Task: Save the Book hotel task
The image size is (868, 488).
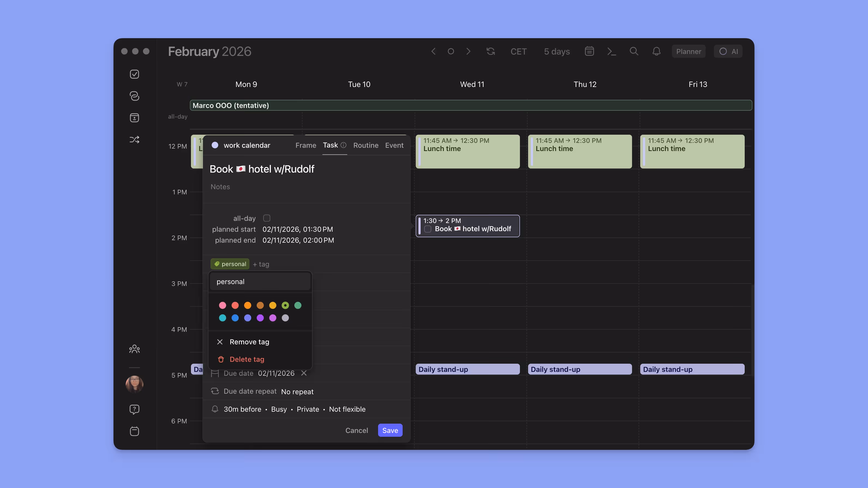Action: (390, 430)
